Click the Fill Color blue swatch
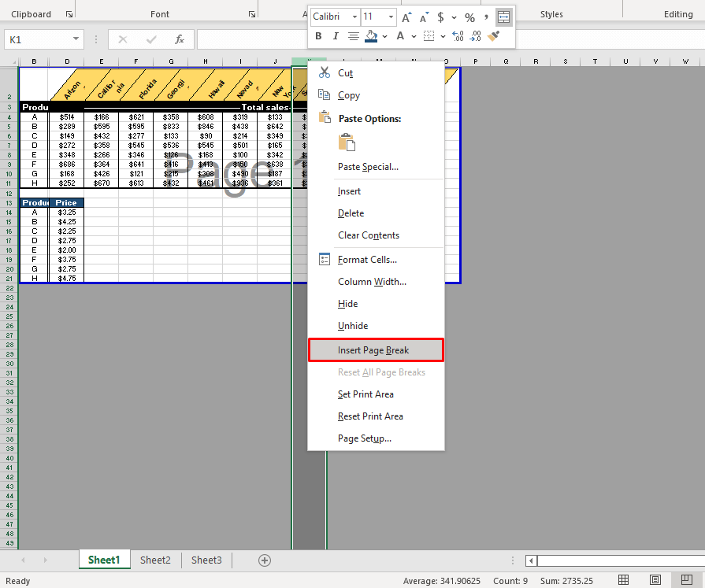 pos(369,40)
